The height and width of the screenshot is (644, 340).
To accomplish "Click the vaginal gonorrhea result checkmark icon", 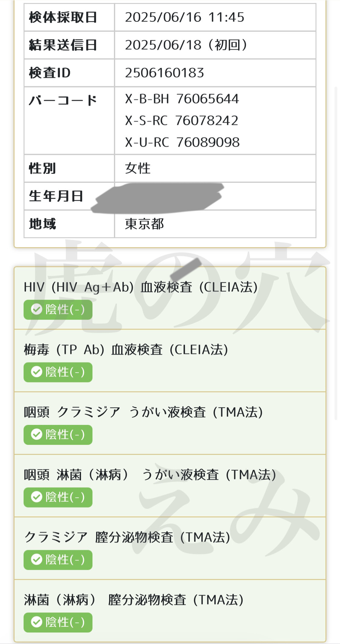I will (x=37, y=622).
